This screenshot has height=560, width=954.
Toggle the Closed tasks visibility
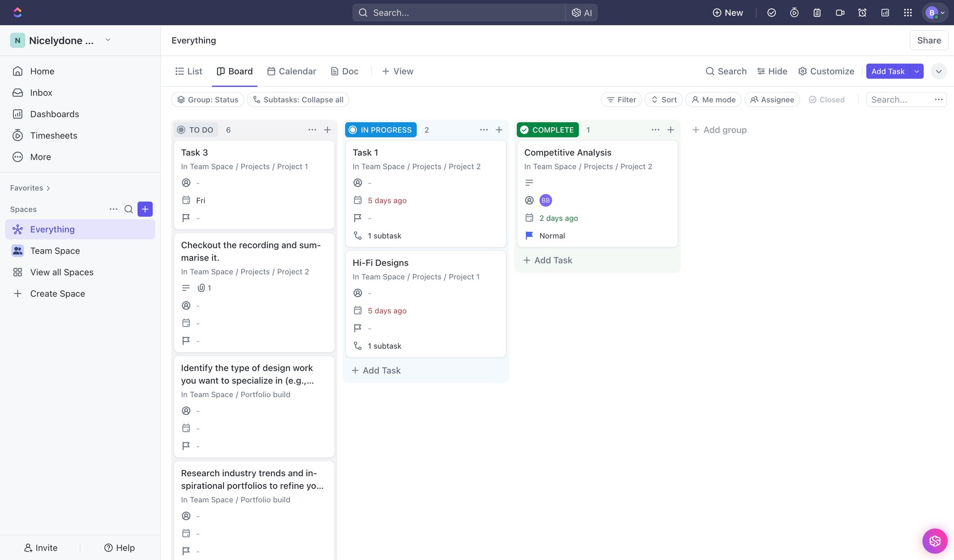(826, 99)
